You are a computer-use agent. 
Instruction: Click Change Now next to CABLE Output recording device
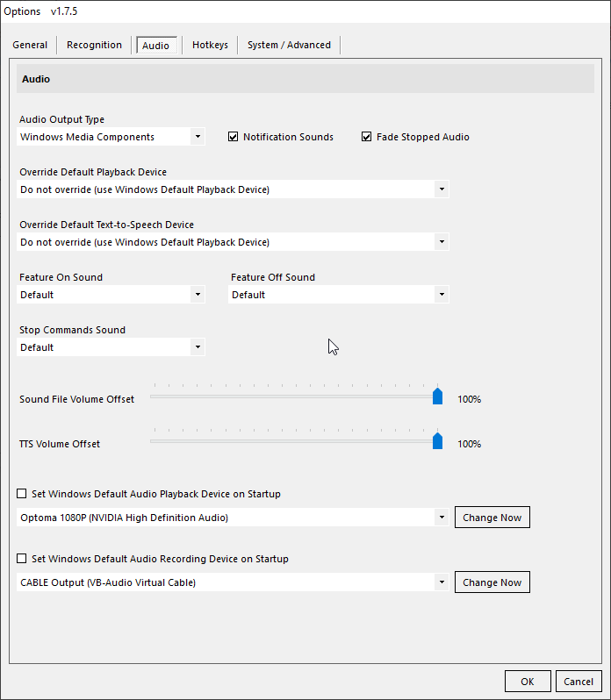[492, 582]
